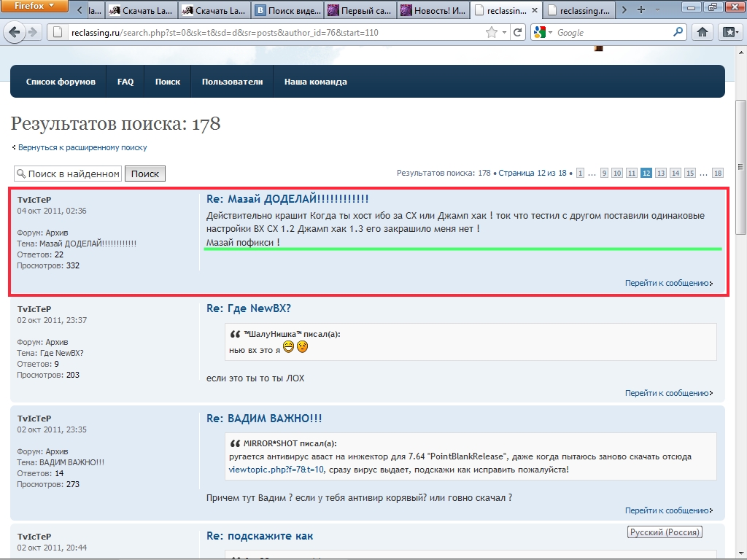Expand the Google search engine selector

543,33
